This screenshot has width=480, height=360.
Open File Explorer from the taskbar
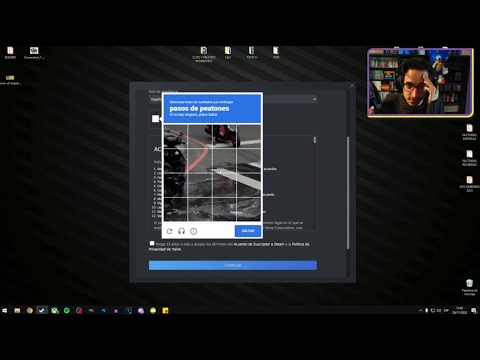point(17,310)
